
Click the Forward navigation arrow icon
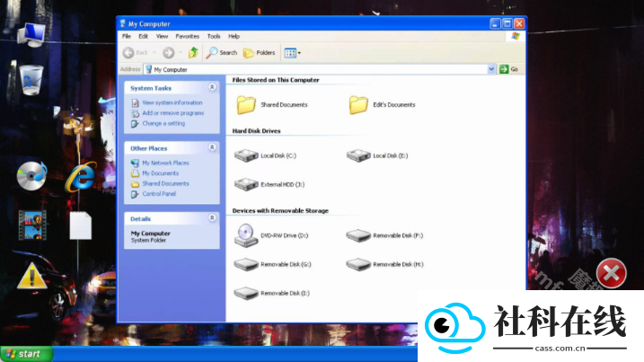pyautogui.click(x=168, y=53)
